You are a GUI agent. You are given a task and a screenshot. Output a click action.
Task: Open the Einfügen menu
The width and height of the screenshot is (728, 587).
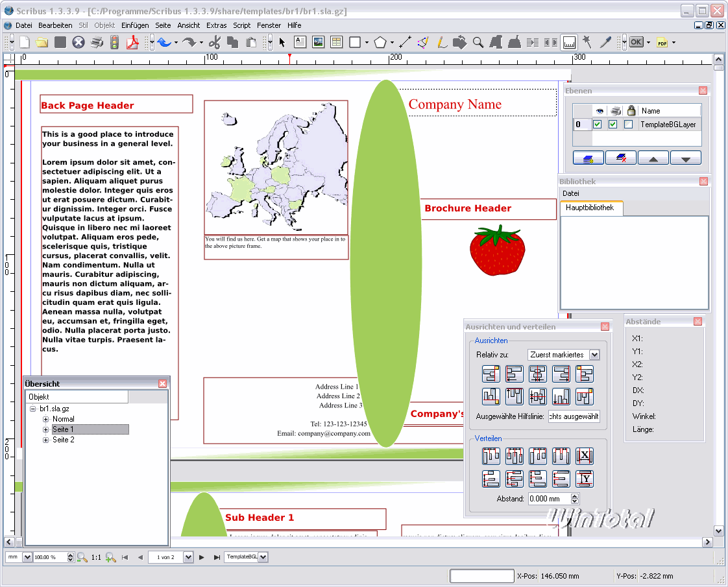coord(135,25)
